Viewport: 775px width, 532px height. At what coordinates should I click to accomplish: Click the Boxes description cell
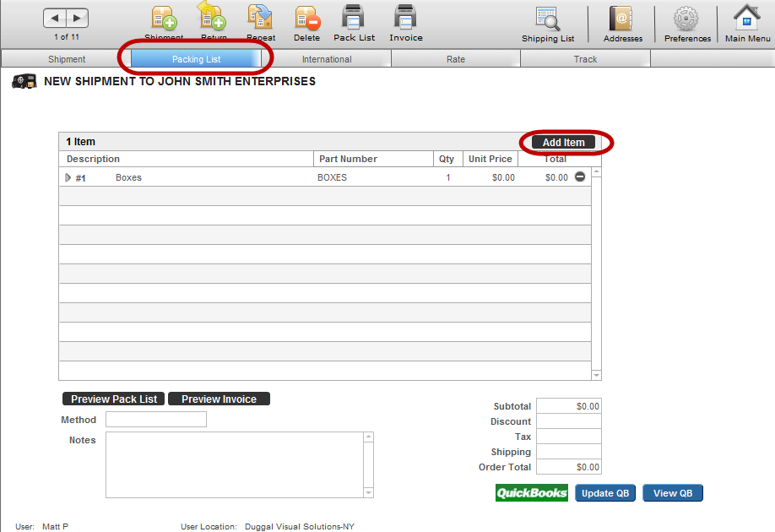click(128, 177)
